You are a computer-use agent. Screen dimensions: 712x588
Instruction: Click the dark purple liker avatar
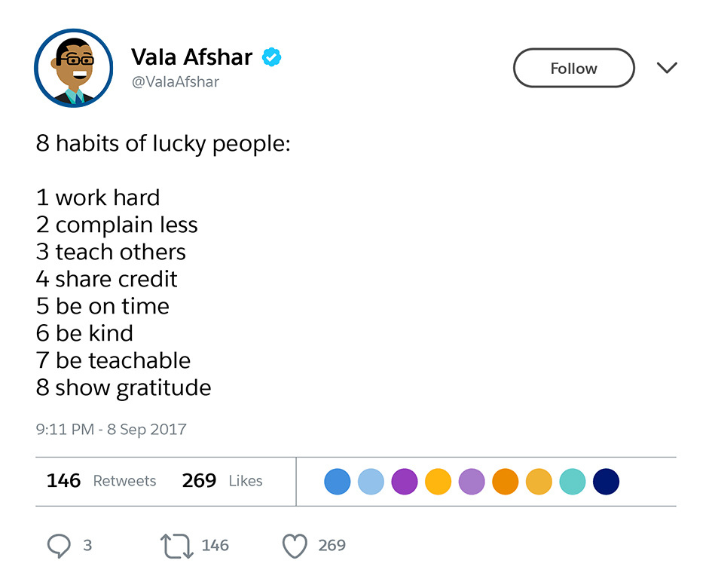pos(405,482)
